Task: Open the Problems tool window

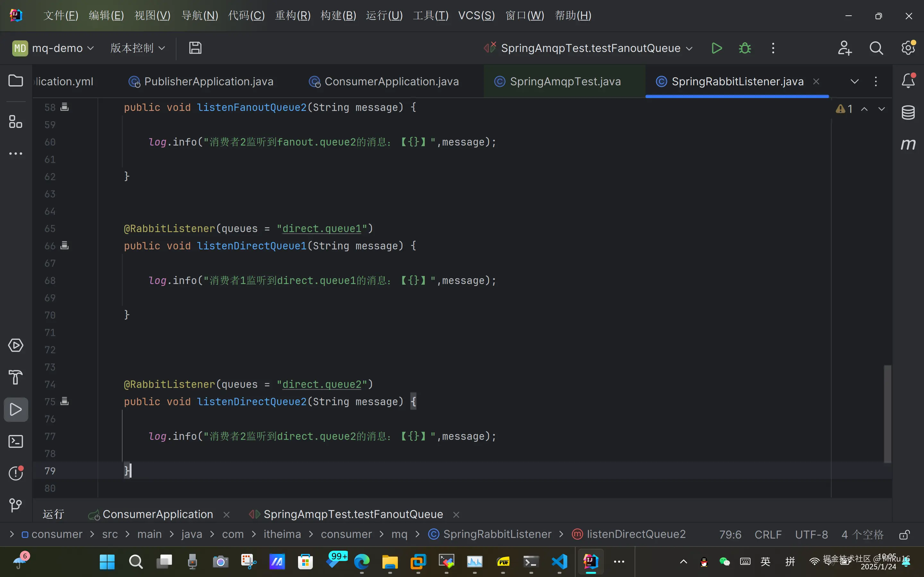Action: coord(16,473)
